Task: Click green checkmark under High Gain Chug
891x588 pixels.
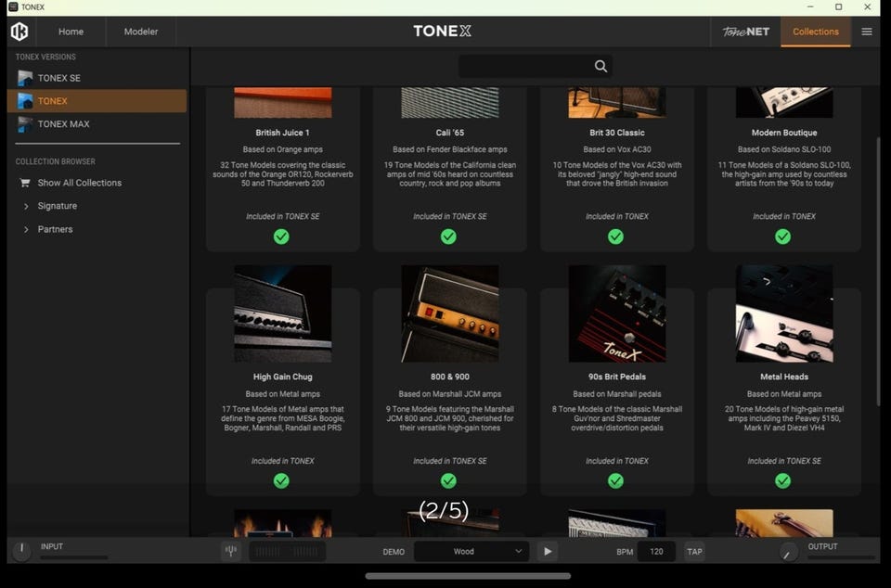Action: coord(281,480)
